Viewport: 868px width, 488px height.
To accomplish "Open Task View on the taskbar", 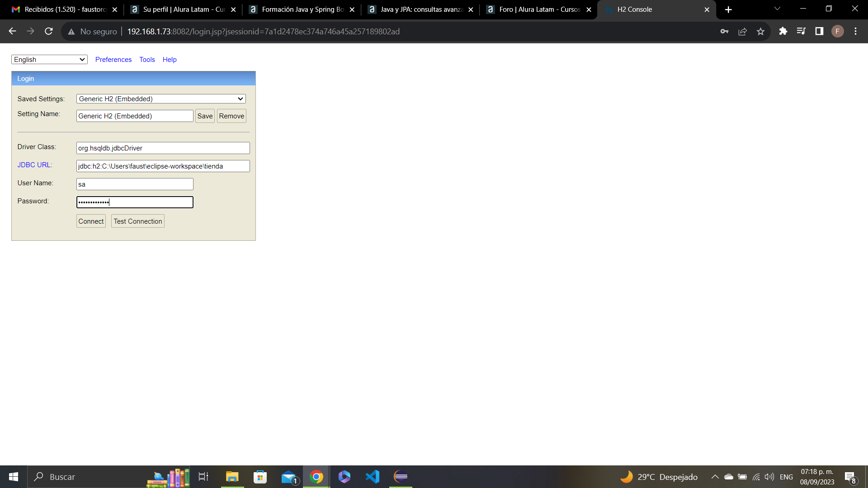I will (x=203, y=477).
